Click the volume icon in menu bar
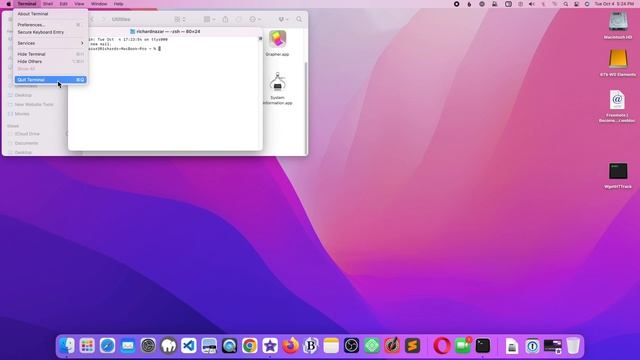This screenshot has height=360, width=640. (x=531, y=4)
